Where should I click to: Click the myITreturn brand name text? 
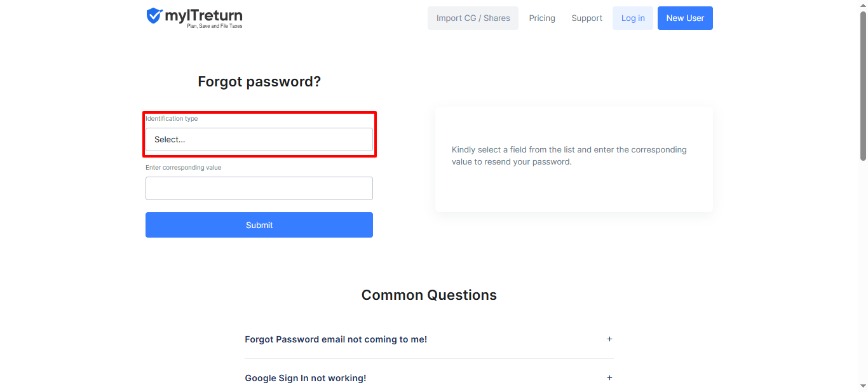tap(203, 15)
